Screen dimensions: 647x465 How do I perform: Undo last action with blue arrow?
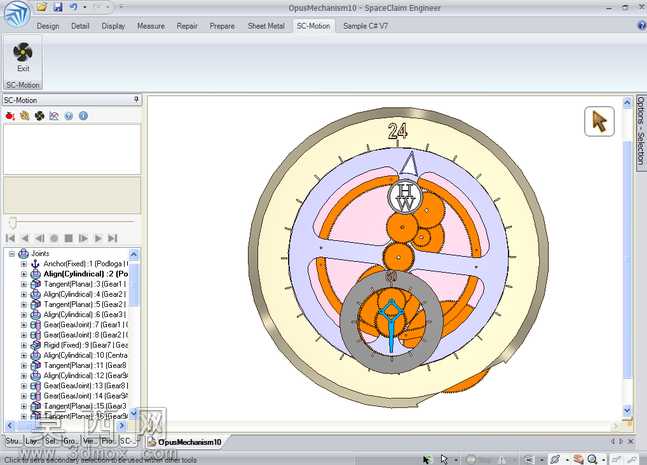73,7
